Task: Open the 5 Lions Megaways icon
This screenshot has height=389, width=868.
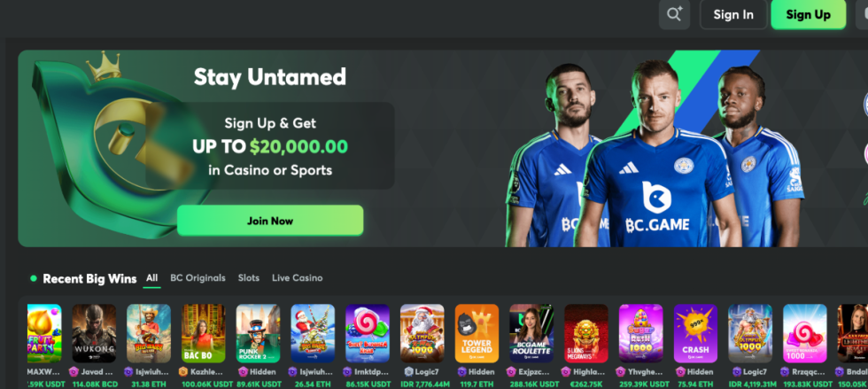Action: (586, 333)
